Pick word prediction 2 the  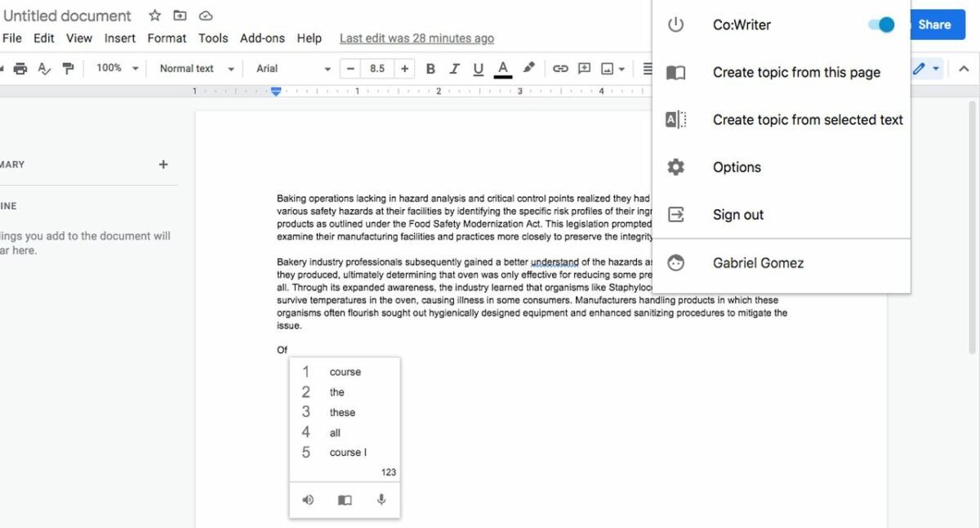pyautogui.click(x=345, y=392)
